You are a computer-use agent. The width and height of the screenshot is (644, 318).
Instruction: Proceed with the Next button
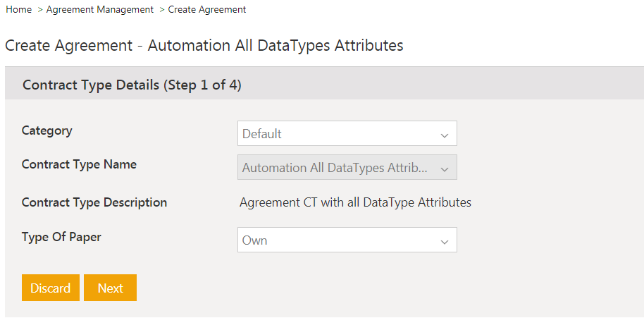110,288
